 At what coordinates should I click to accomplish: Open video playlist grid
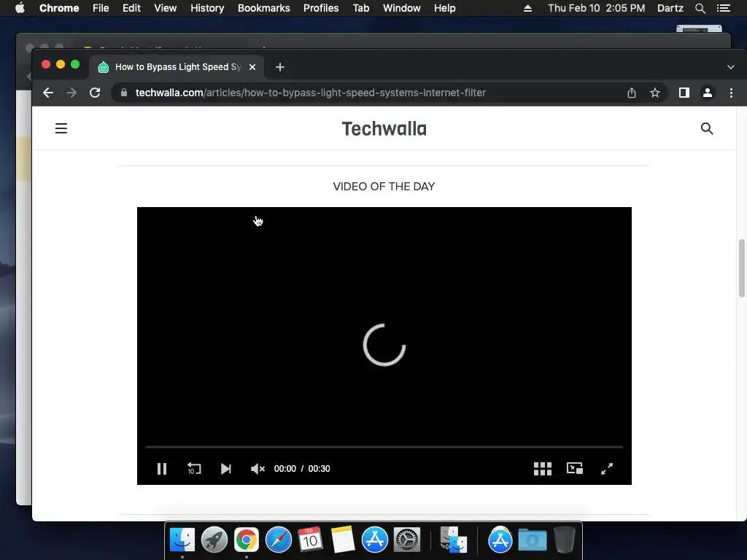(543, 469)
